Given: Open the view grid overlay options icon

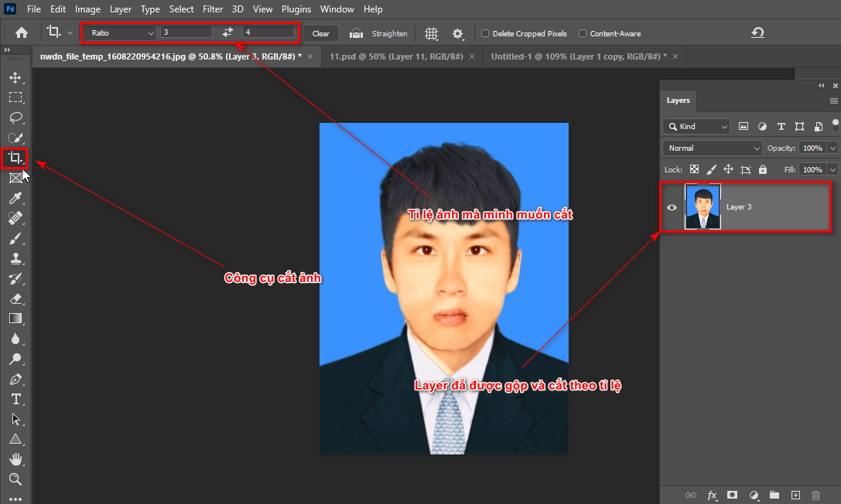Looking at the screenshot, I should tap(431, 33).
